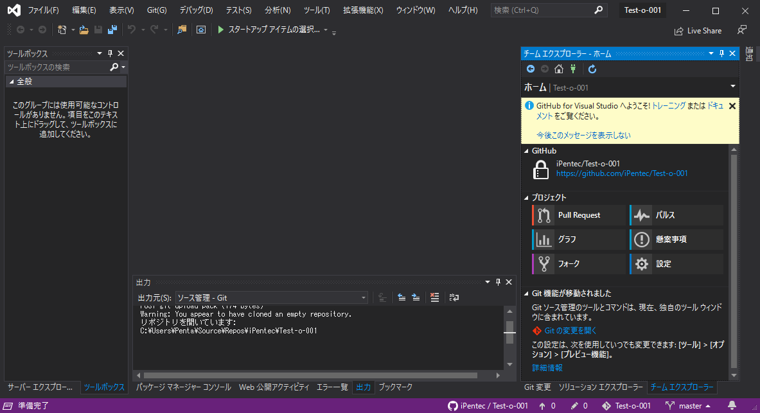Image resolution: width=760 pixels, height=413 pixels.
Task: Click the Git の変更を開く link
Action: coord(570,331)
